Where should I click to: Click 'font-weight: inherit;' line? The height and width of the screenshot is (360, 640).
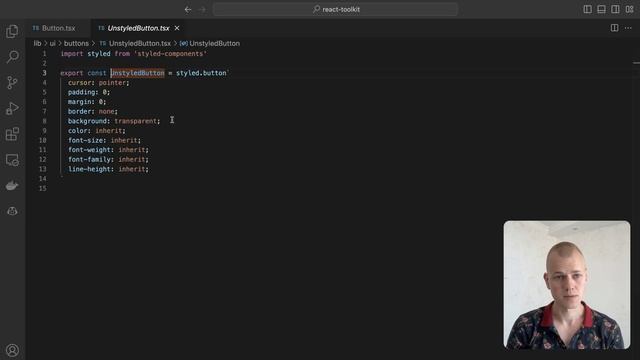pyautogui.click(x=108, y=150)
